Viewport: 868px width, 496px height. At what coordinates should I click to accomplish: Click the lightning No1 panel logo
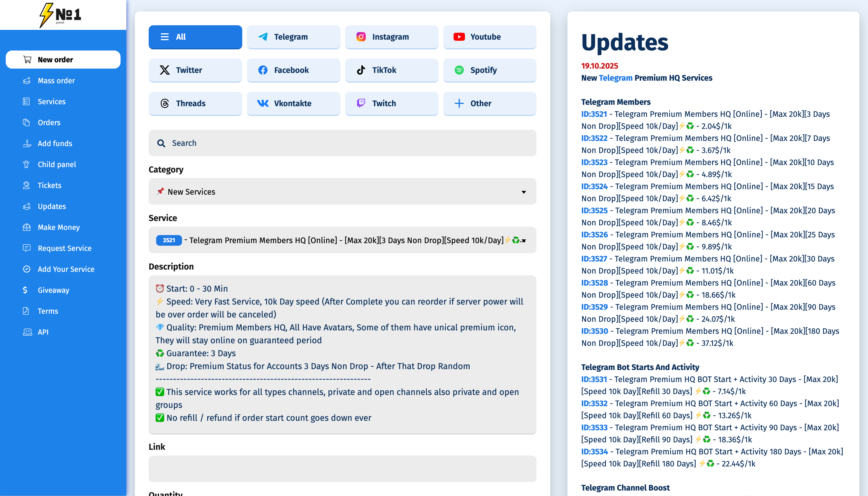60,15
